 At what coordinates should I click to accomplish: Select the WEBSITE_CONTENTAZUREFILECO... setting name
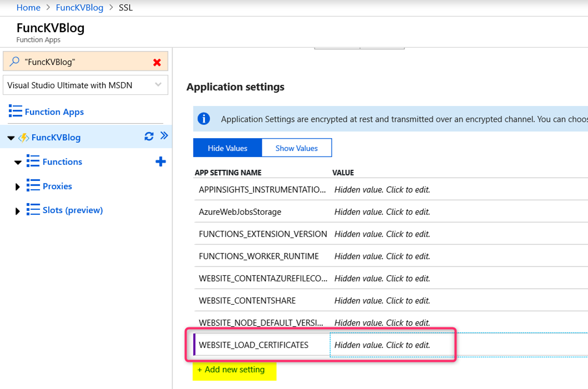tap(263, 278)
